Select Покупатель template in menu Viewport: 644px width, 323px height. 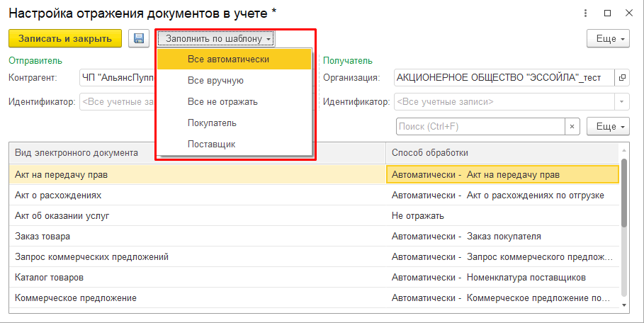[212, 123]
